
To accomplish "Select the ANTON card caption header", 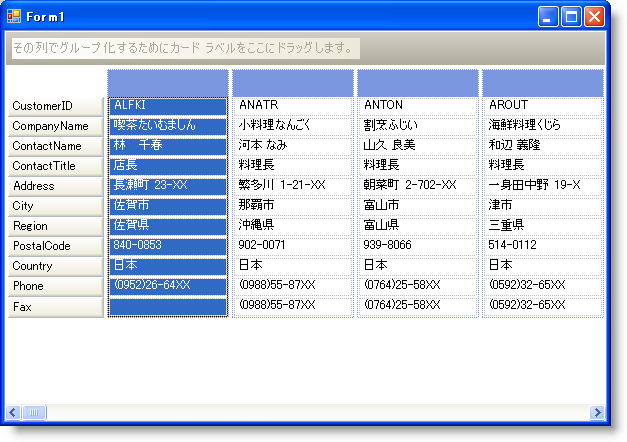I will tap(418, 83).
